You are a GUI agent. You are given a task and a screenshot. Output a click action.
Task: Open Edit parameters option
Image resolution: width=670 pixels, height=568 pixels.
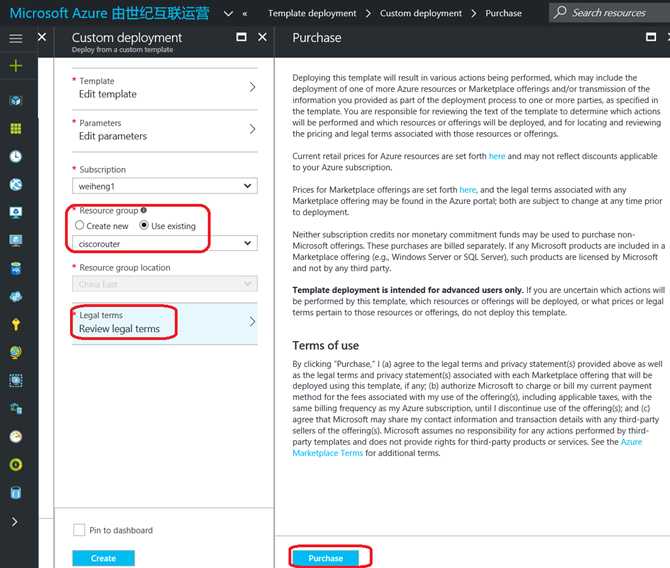(x=165, y=130)
